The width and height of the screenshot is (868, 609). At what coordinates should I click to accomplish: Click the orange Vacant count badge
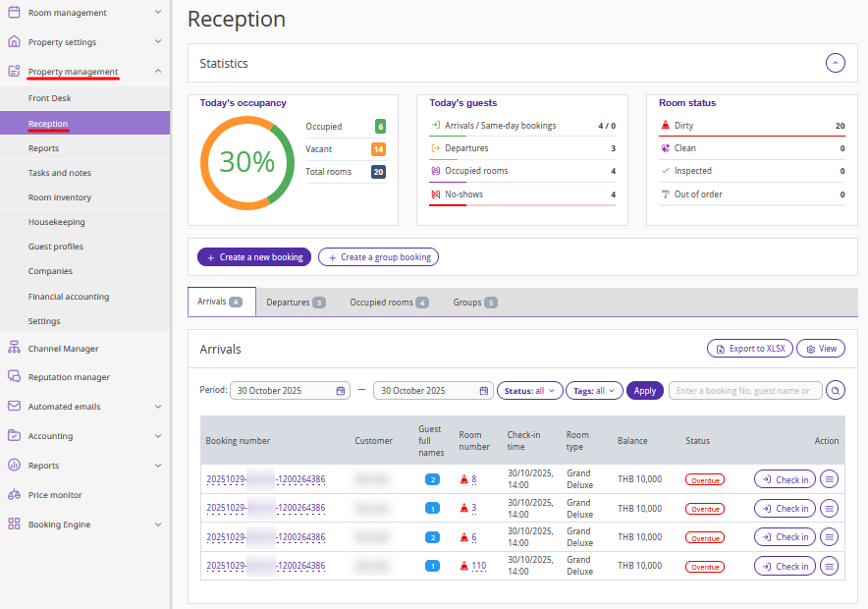tap(378, 149)
